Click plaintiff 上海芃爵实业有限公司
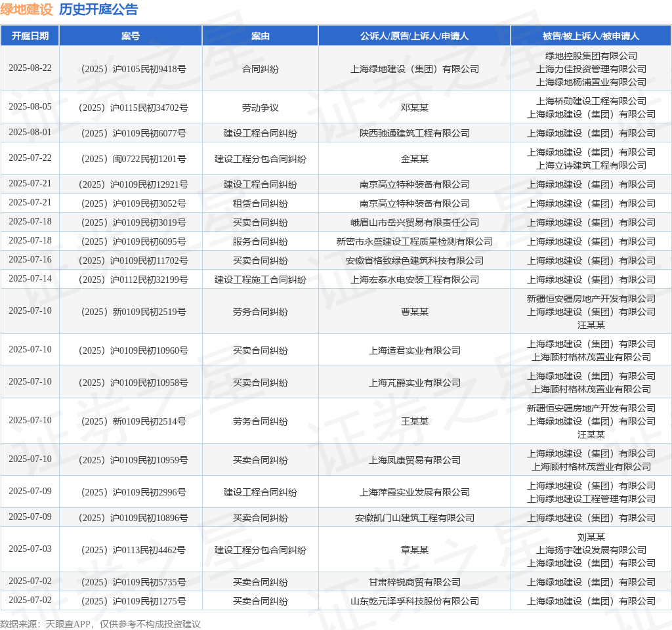 (415, 383)
